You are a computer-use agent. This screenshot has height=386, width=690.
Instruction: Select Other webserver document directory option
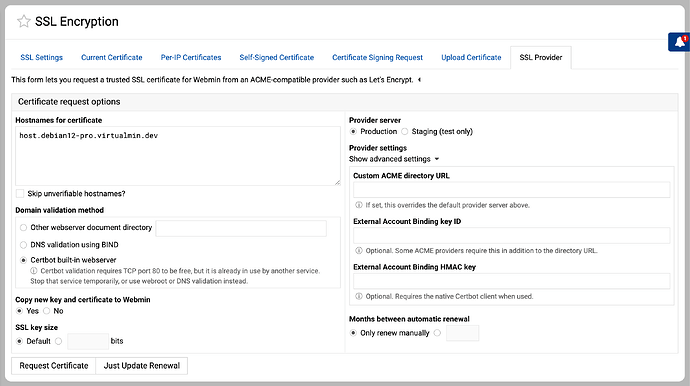(x=23, y=228)
